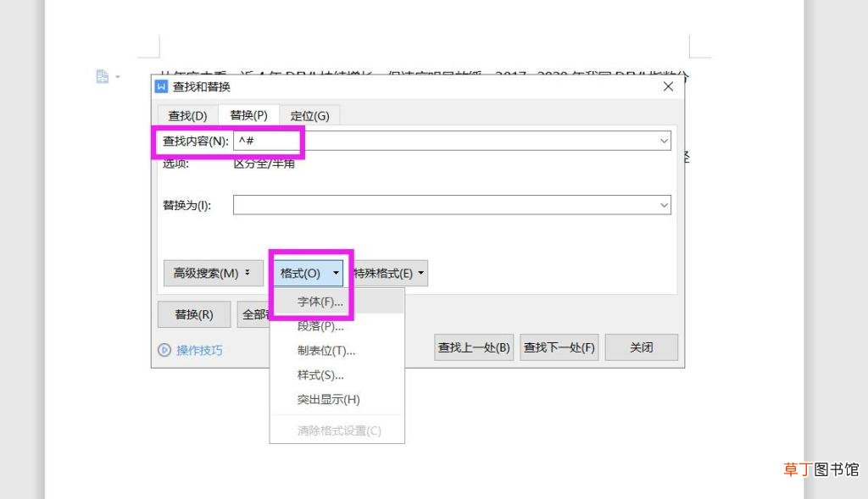Open the 特殊格式(E) dropdown
The width and height of the screenshot is (868, 499).
[x=390, y=274]
